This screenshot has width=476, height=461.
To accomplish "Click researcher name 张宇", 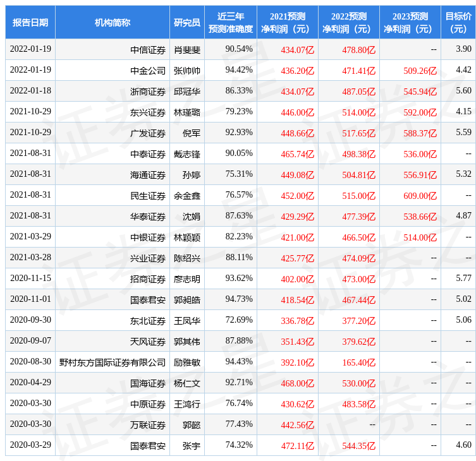I will [x=192, y=446].
